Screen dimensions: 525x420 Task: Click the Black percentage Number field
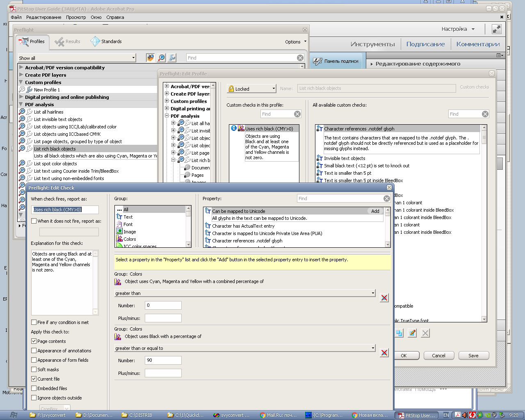[163, 361]
